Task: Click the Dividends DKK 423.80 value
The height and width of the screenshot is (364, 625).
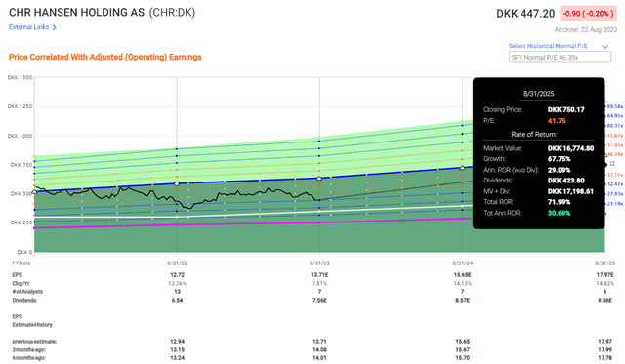Action: pyautogui.click(x=566, y=181)
